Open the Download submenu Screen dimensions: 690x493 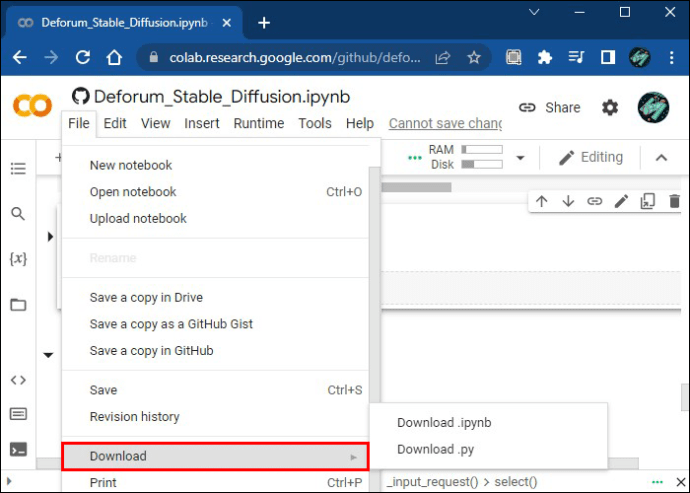pos(215,456)
